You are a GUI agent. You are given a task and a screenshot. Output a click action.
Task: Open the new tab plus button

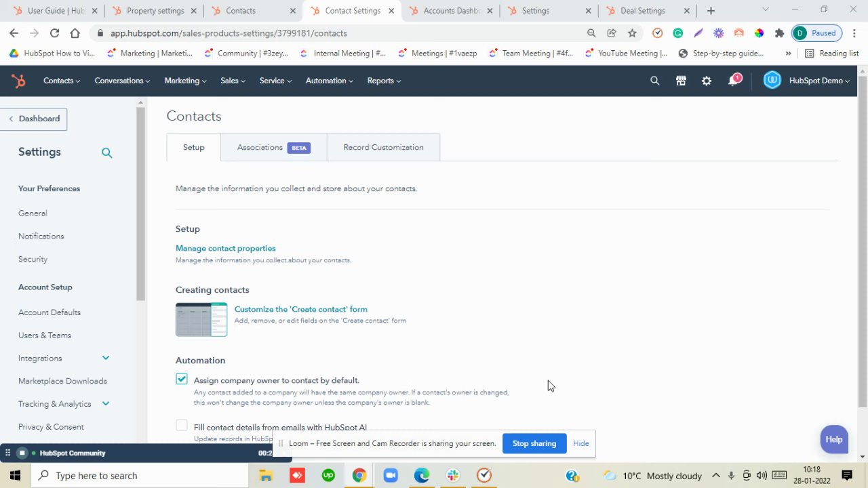tap(711, 11)
